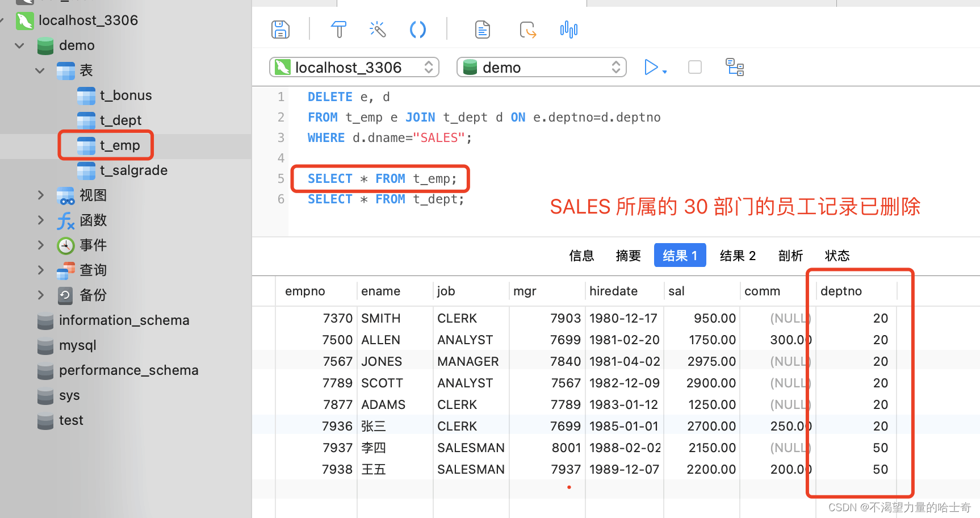Click the Stop square button
The height and width of the screenshot is (518, 980).
click(x=694, y=68)
